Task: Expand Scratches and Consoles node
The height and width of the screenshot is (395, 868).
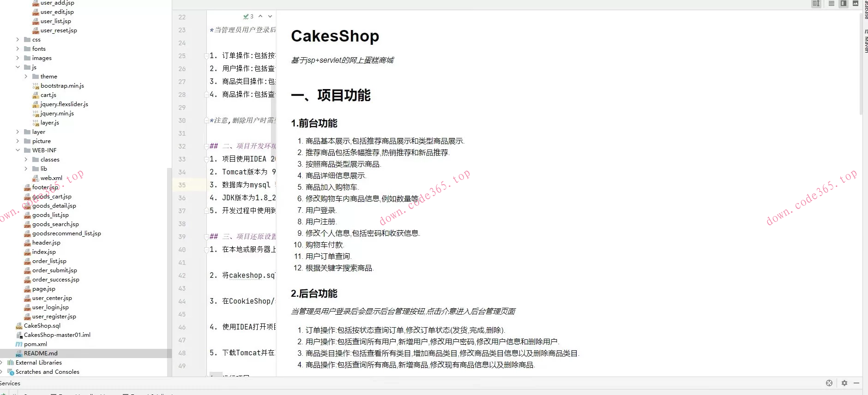Action: [x=1, y=372]
